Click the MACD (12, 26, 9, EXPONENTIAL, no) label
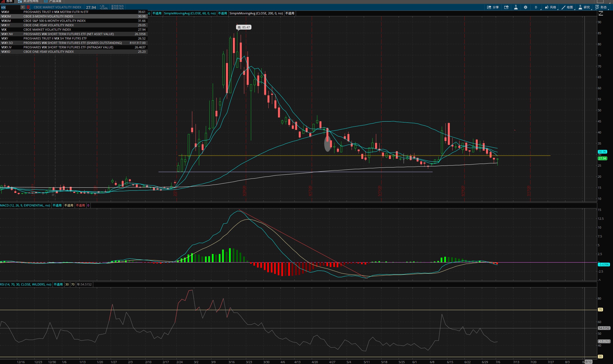 pos(25,205)
